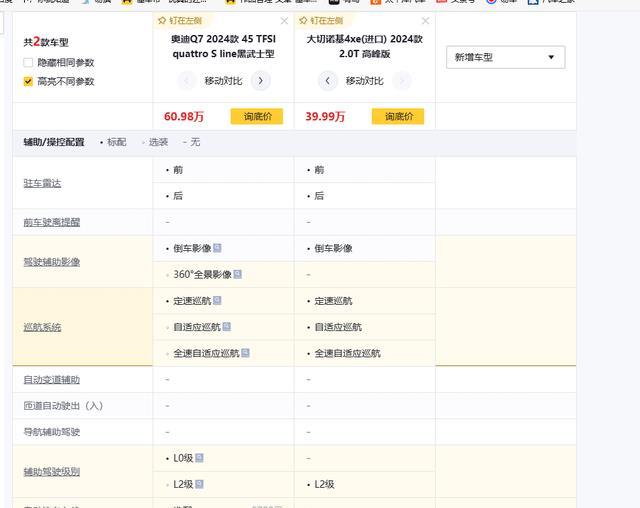Image resolution: width=640 pixels, height=508 pixels.
Task: Click the 共2款车型 count text
Action: 46,42
